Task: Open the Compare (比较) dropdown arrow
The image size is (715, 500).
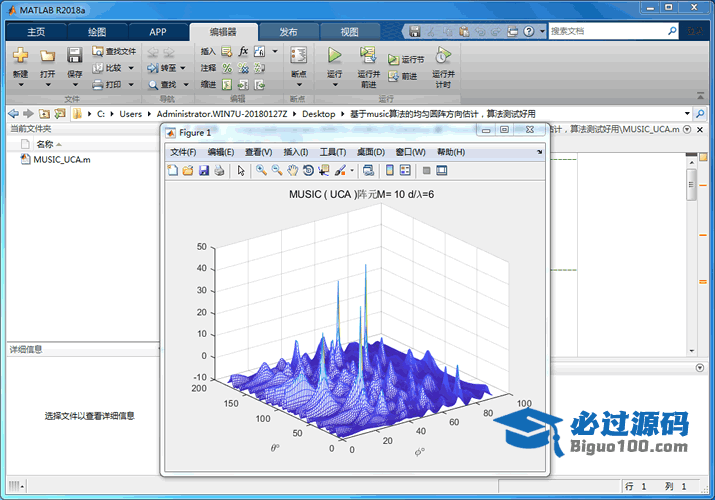Action: point(131,68)
